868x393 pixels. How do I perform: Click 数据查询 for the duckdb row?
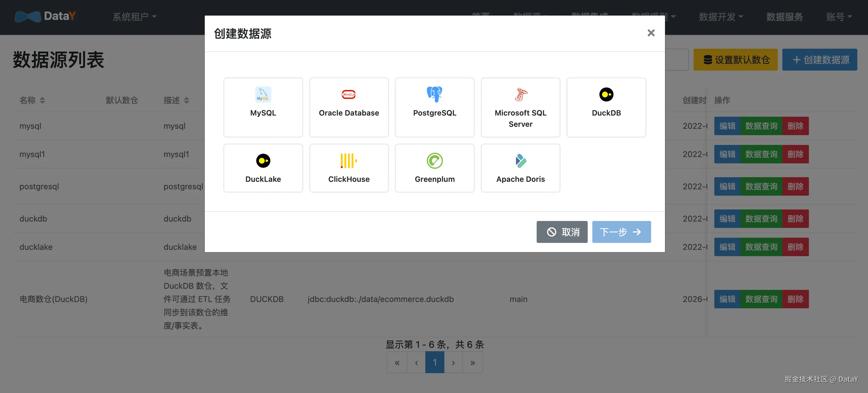pyautogui.click(x=761, y=219)
